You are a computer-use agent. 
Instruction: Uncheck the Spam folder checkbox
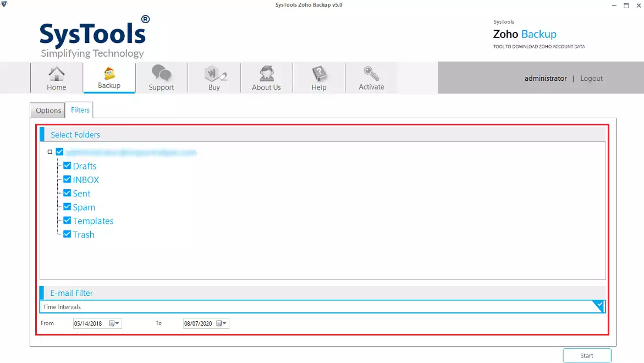coord(67,207)
